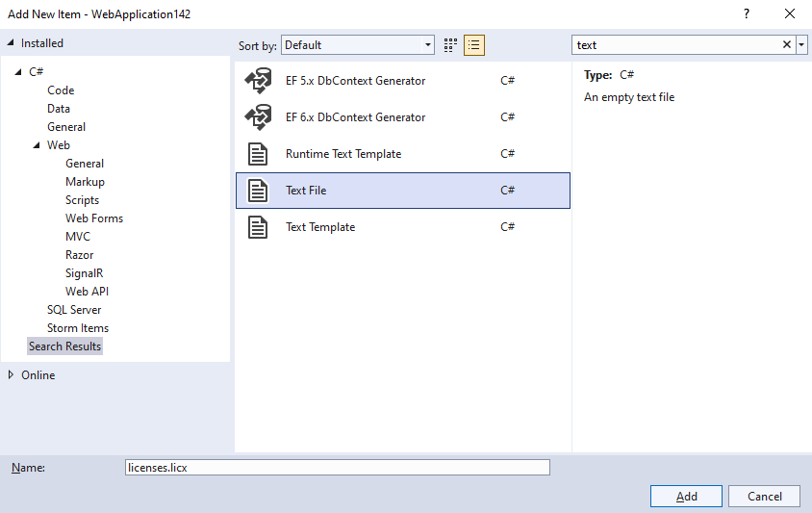
Task: Choose the EF 6.x DbContext Generator template
Action: pos(403,117)
